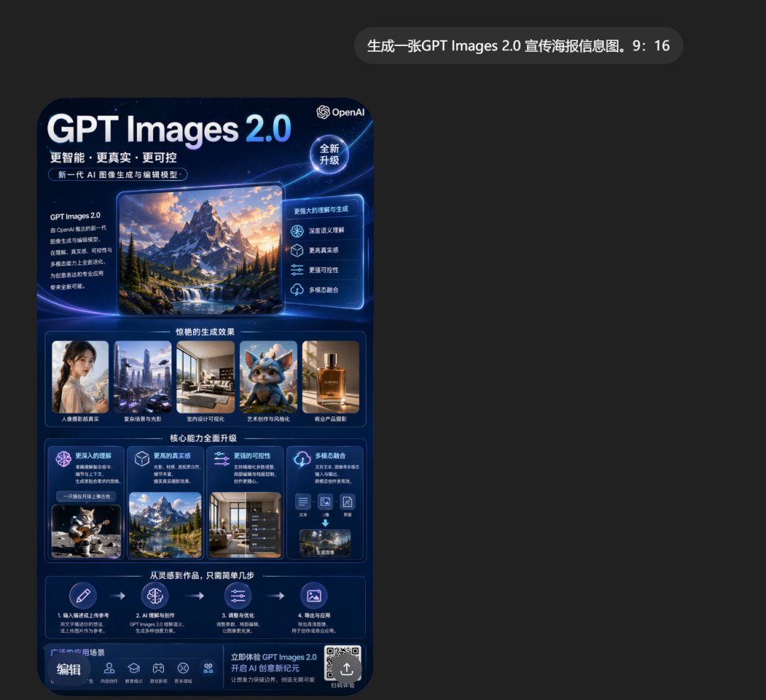Screen dimensions: 766x700
Task: Click the OpenAI logo in the poster
Action: [x=340, y=112]
